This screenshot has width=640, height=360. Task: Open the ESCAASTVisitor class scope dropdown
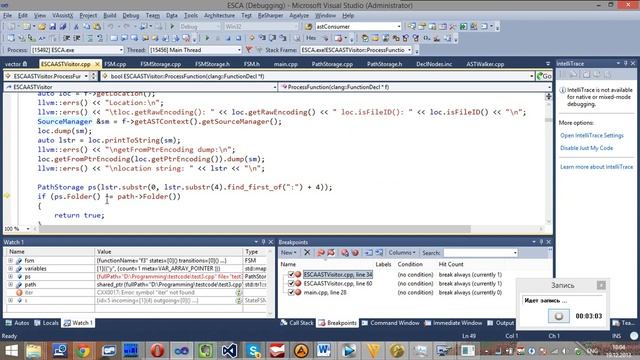coord(141,87)
